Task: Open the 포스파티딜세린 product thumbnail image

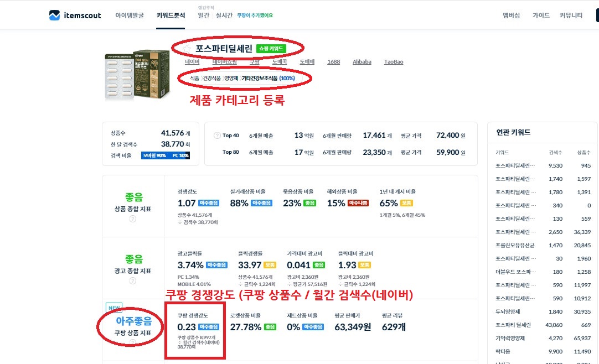Action: coord(137,75)
